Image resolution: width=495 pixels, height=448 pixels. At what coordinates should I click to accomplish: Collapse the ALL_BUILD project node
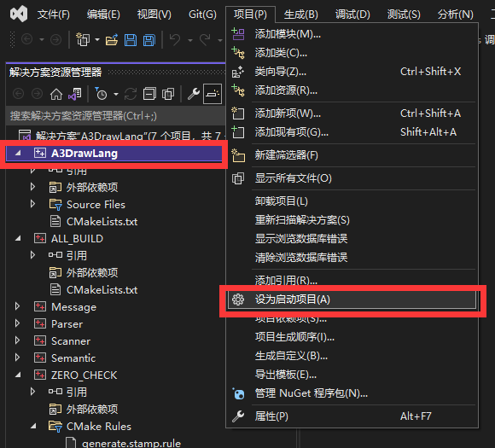point(18,238)
